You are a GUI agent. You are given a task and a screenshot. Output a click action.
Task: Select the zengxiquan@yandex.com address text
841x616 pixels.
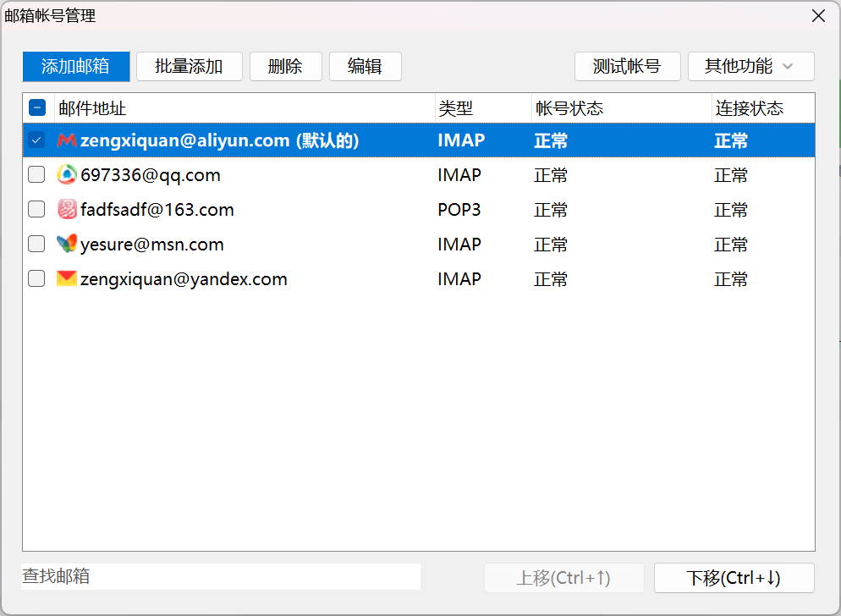click(x=184, y=279)
